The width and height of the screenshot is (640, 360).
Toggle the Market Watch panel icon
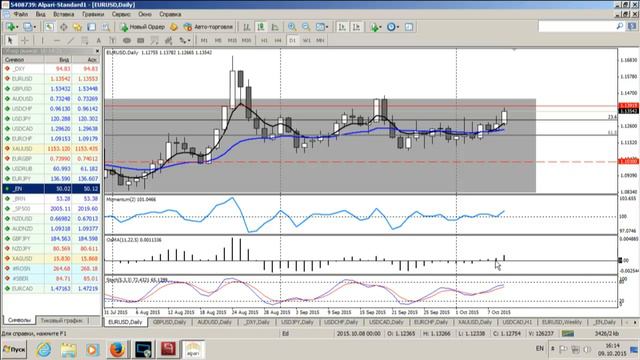point(49,27)
